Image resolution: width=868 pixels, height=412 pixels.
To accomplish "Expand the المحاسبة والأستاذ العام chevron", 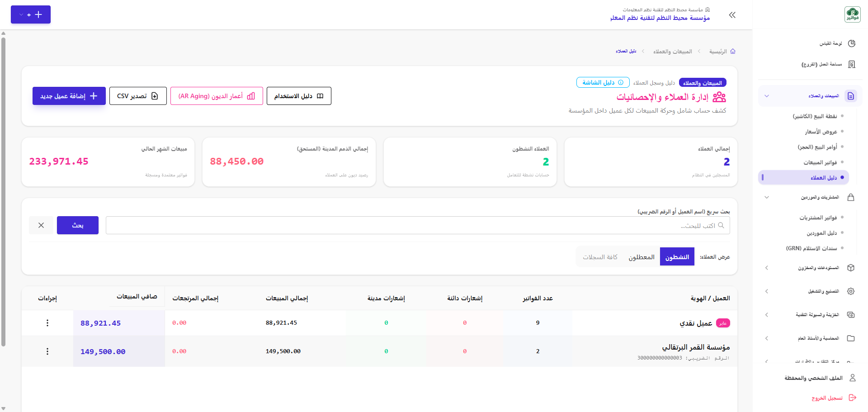I will tap(767, 338).
